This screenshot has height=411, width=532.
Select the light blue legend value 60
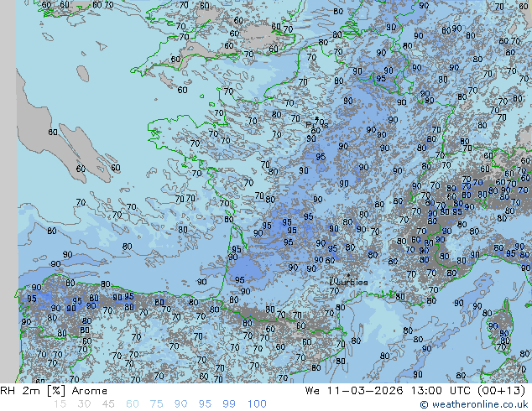133,404
